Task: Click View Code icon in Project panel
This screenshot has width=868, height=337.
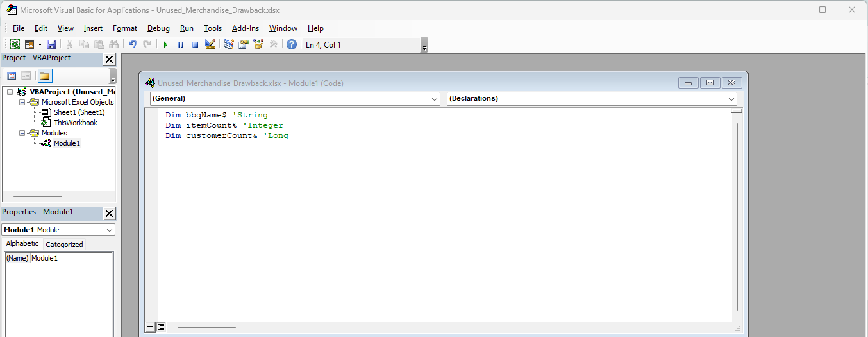Action: pyautogui.click(x=12, y=76)
